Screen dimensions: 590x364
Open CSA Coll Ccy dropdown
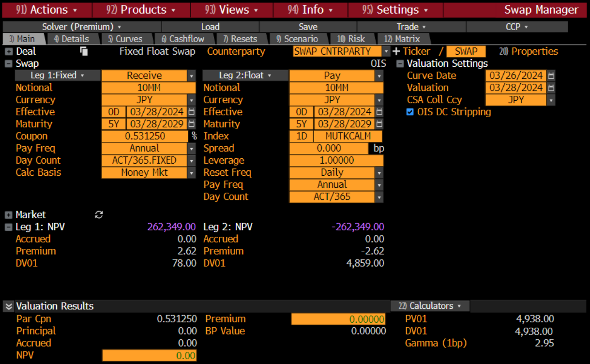pyautogui.click(x=551, y=100)
